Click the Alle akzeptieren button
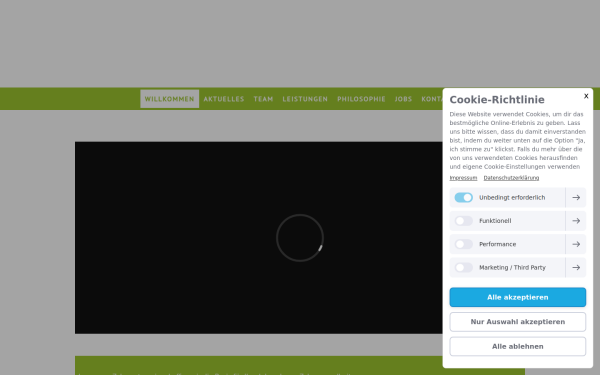Viewport: 600px width, 375px height. click(517, 297)
